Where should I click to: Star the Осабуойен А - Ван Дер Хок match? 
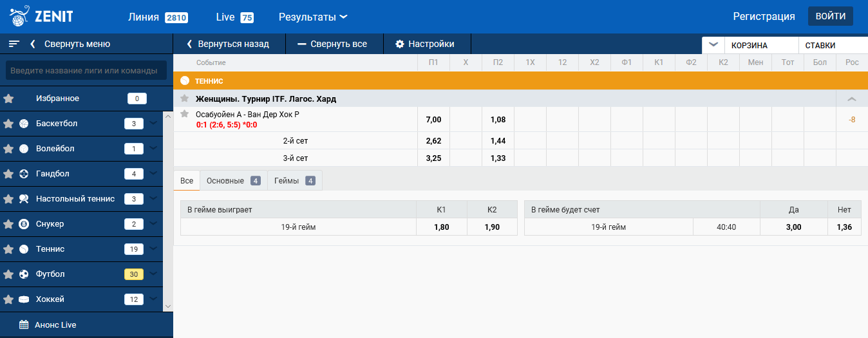185,114
